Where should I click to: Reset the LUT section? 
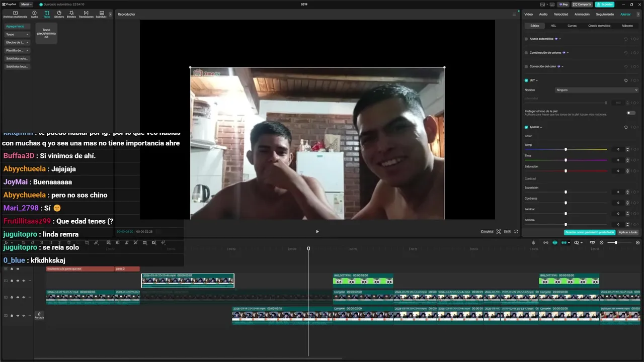(x=626, y=80)
